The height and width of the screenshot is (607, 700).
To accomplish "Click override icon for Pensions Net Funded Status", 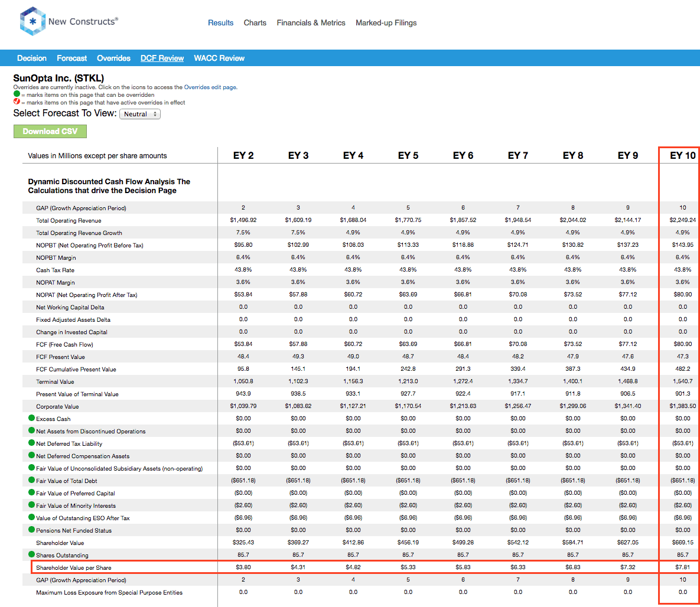I will (31, 530).
